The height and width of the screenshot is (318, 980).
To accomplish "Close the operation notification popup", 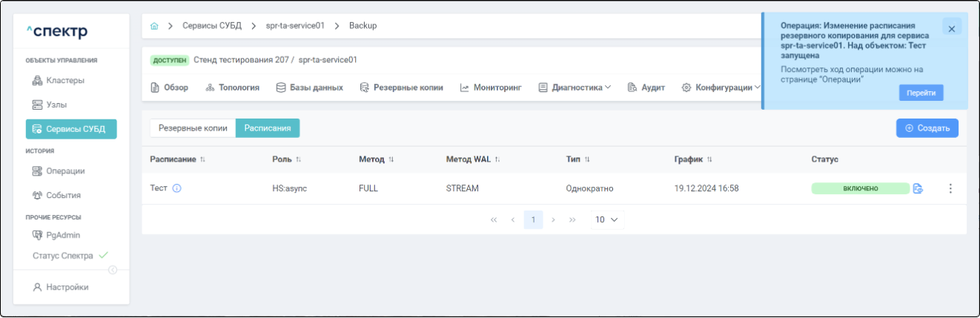I will pyautogui.click(x=952, y=27).
